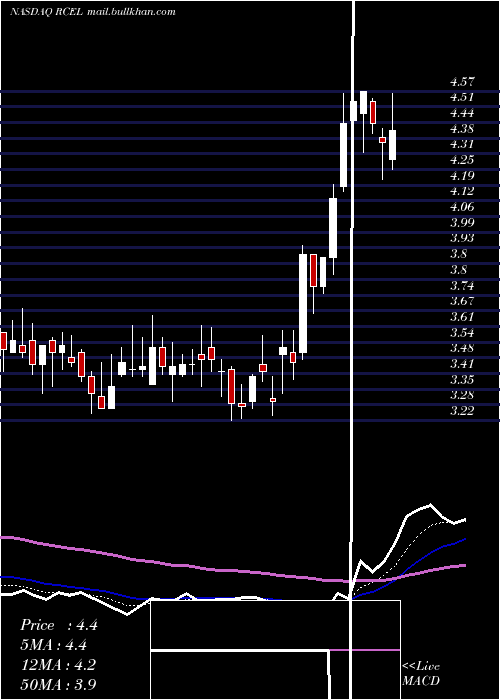500x700 pixels.
Task: Click the 4.38 price axis label
Action: pyautogui.click(x=462, y=129)
